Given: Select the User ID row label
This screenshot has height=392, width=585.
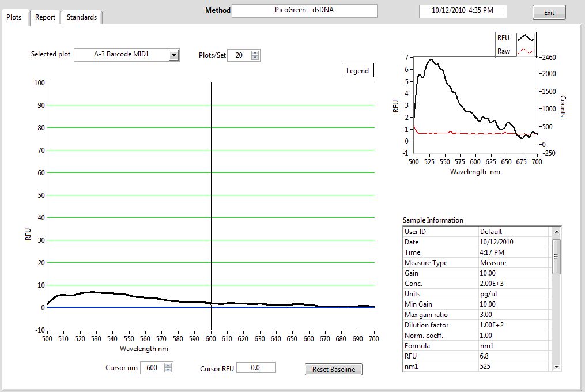Looking at the screenshot, I should [x=415, y=232].
